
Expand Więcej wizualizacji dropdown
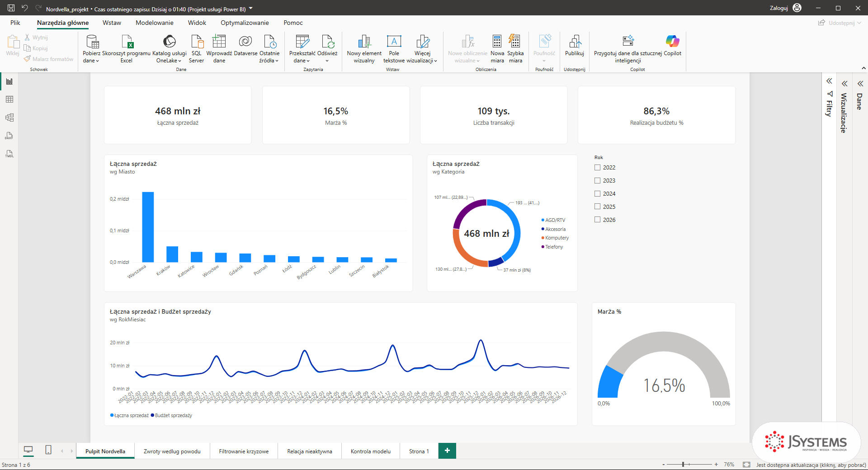click(422, 49)
